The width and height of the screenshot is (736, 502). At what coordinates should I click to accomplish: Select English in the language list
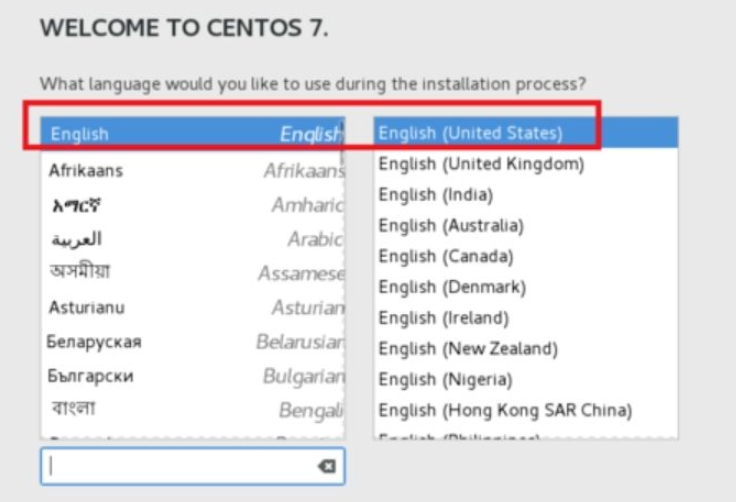pos(190,134)
